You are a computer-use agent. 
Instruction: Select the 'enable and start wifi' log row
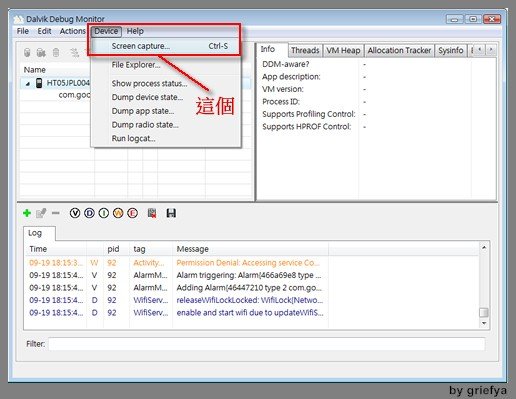click(x=252, y=313)
